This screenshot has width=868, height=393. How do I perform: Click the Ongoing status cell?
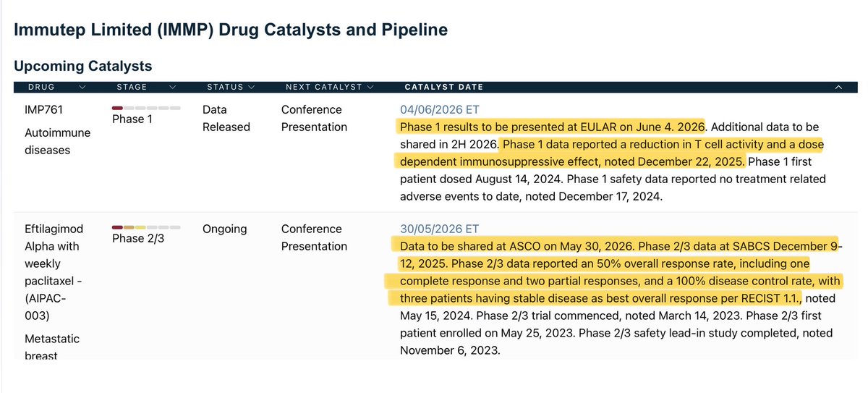pos(224,229)
